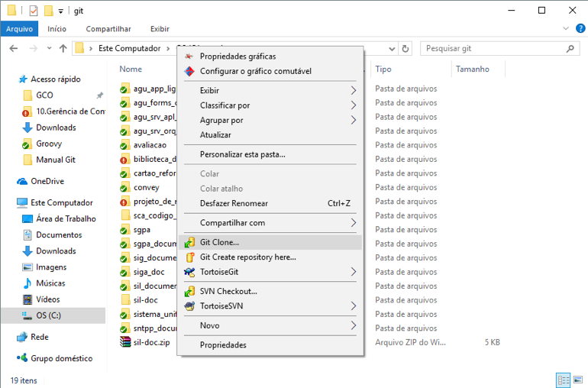Click the TortoiseSVN turtle icon
The height and width of the screenshot is (388, 588).
[x=189, y=306]
